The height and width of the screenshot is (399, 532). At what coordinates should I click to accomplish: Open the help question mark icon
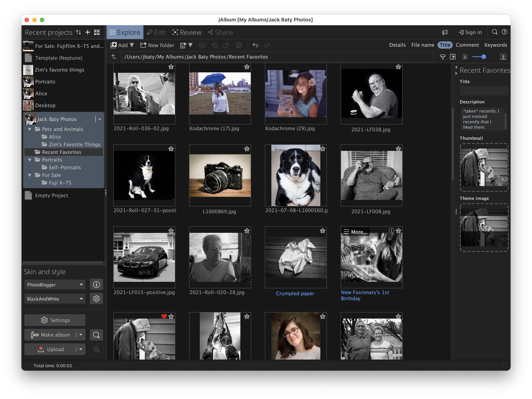click(x=504, y=32)
